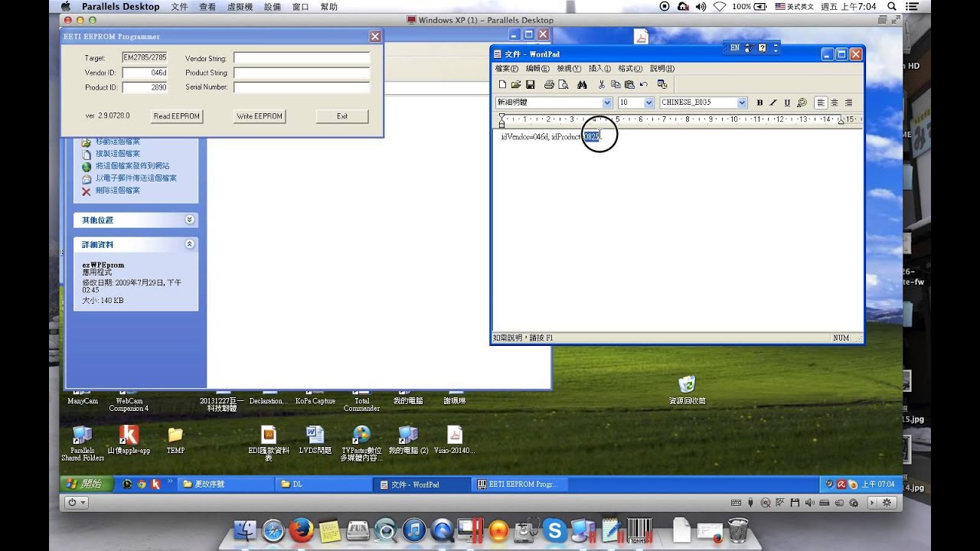Click the iTunes icon in macOS Dock

[x=414, y=530]
